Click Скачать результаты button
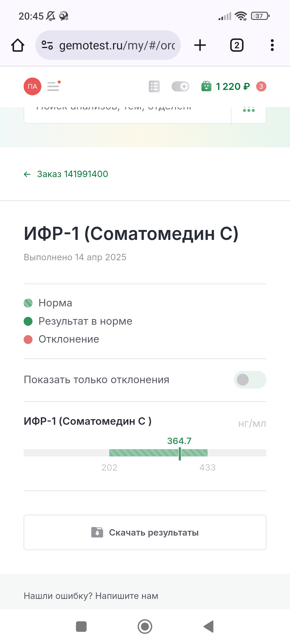 (x=145, y=532)
